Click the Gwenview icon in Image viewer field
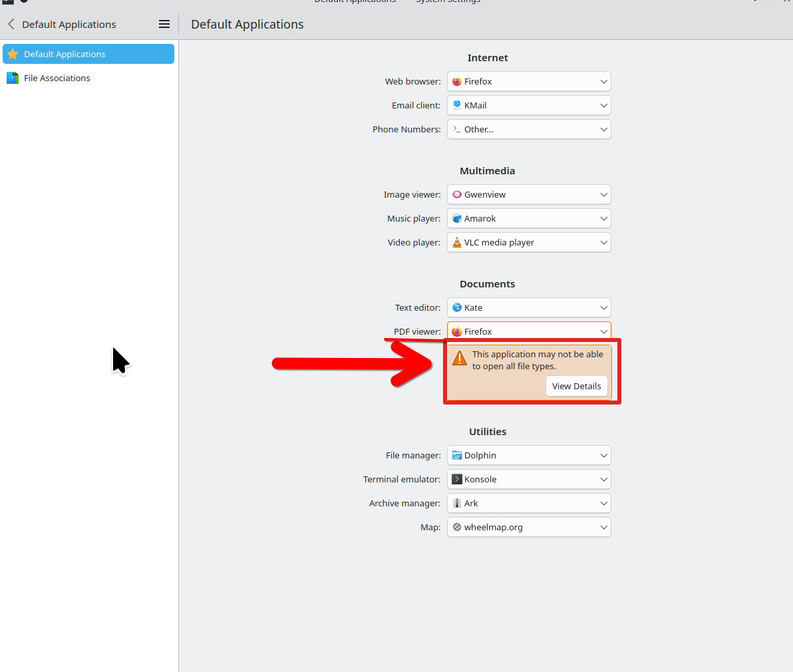Screen dimensions: 793x672 (x=456, y=195)
